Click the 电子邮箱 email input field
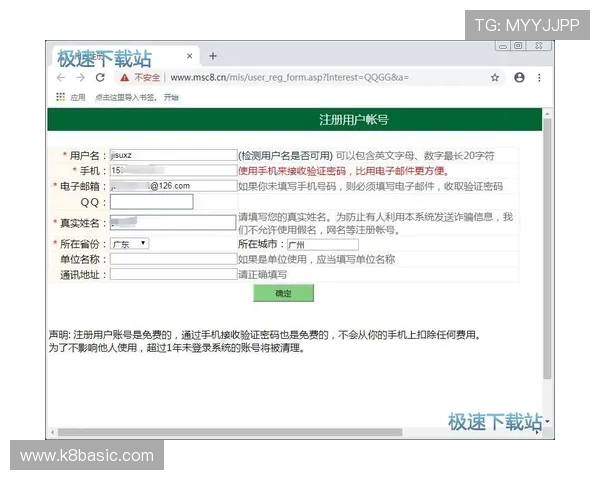This screenshot has width=600, height=480. (173, 186)
